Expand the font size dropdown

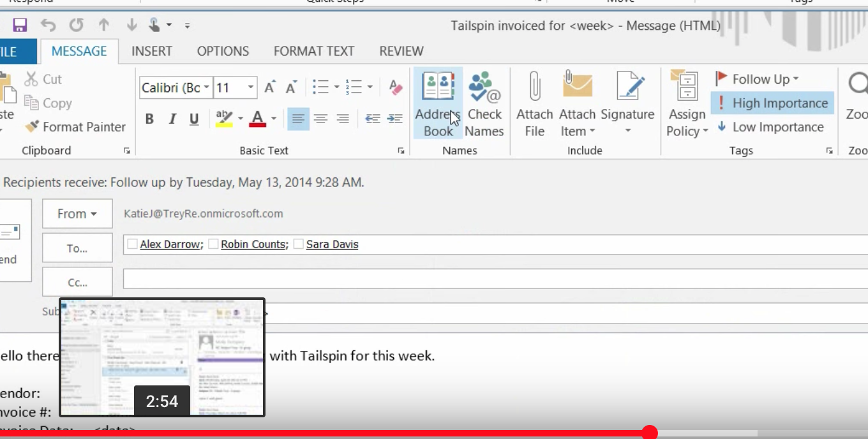click(x=251, y=87)
